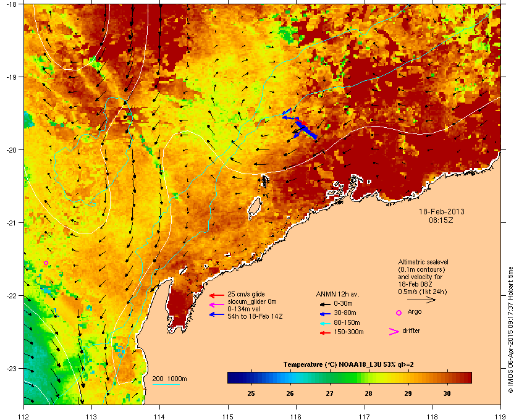
Task: Click the colorbar tick label 28
Action: coord(368,393)
